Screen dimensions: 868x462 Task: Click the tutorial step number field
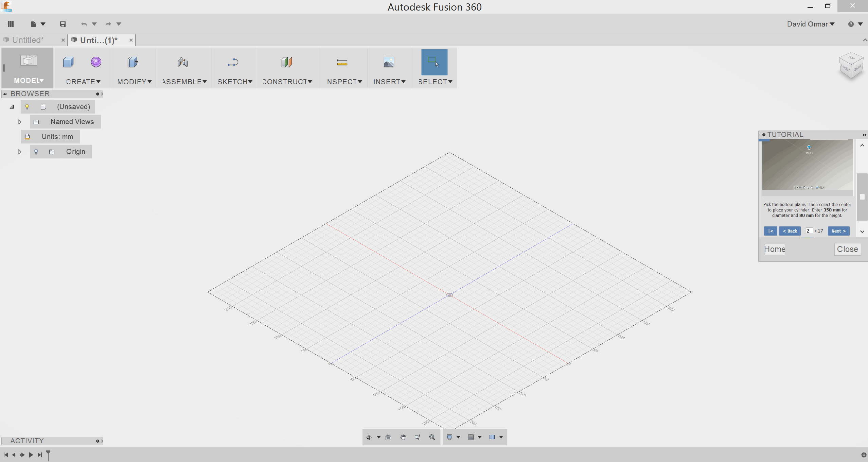coord(809,231)
